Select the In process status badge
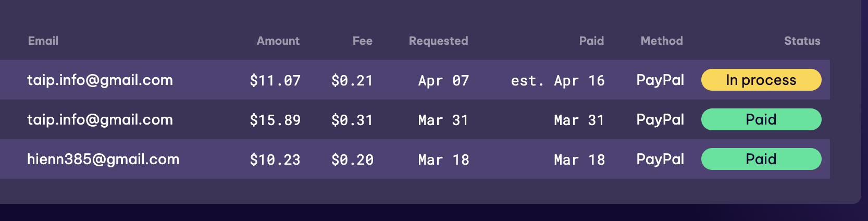 pyautogui.click(x=761, y=80)
